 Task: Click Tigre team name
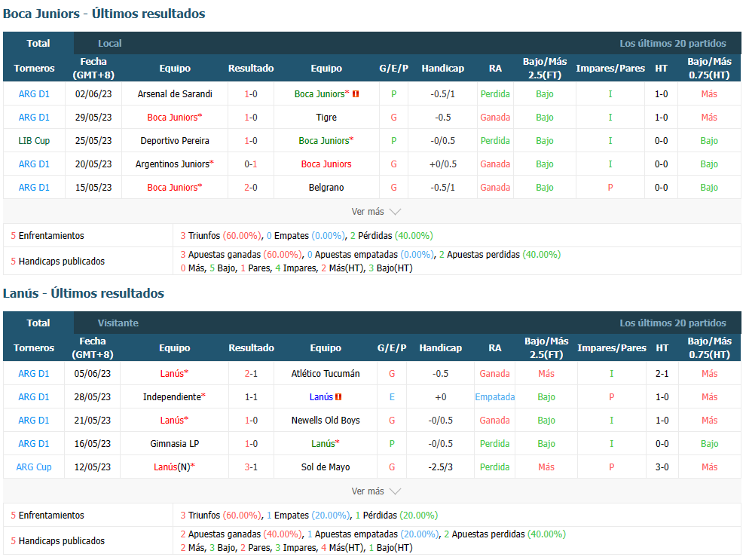pos(326,118)
